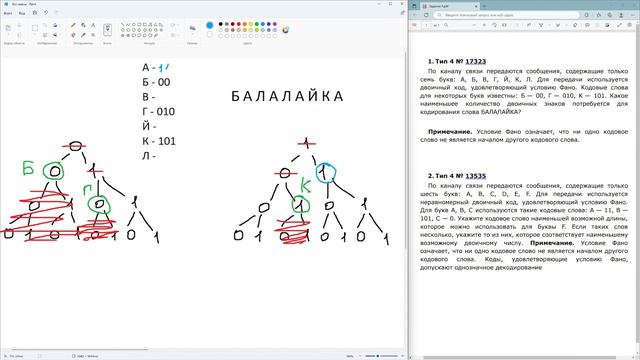Select the primary blue Color 1 swatch
Screen dimensions: 640x360
click(210, 25)
